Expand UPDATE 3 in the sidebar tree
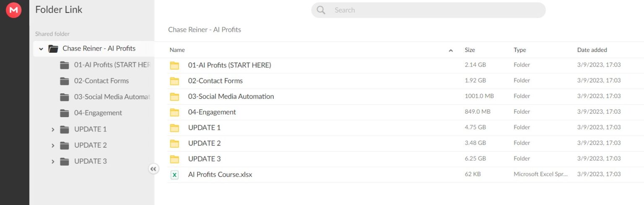The width and height of the screenshot is (644, 205). click(x=53, y=161)
